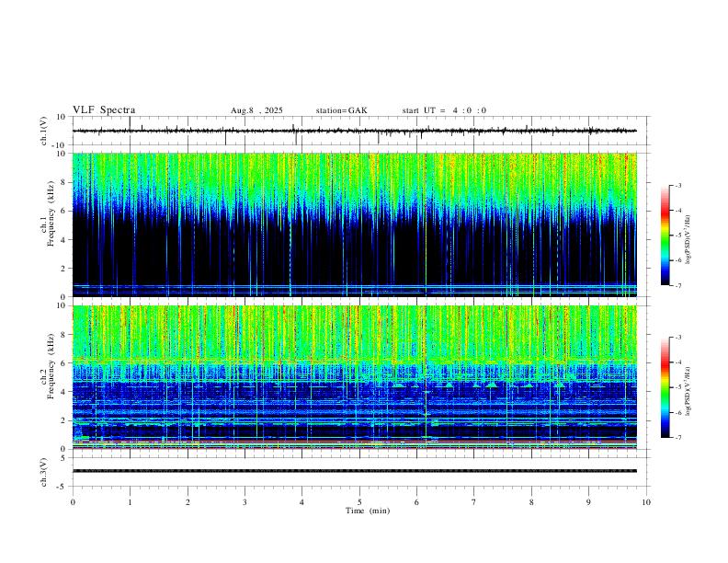728x563 pixels.
Task: Click the "-5" tick on ch.3(V) axis
Action: [62, 487]
